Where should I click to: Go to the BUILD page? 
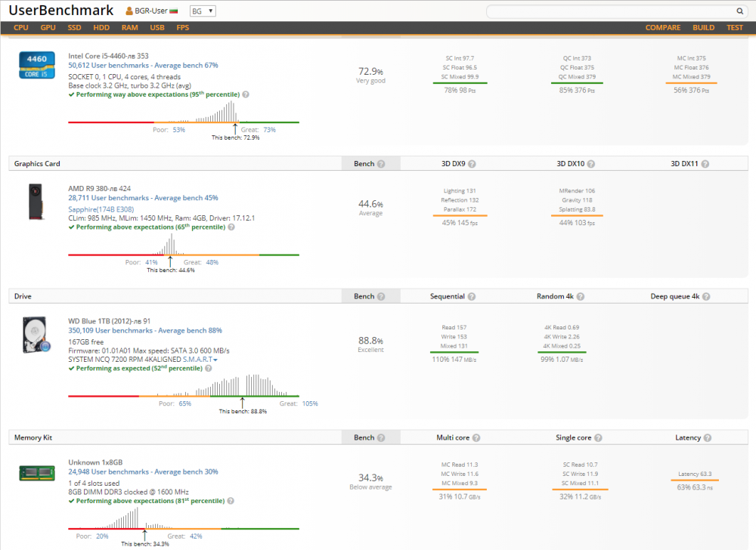703,27
